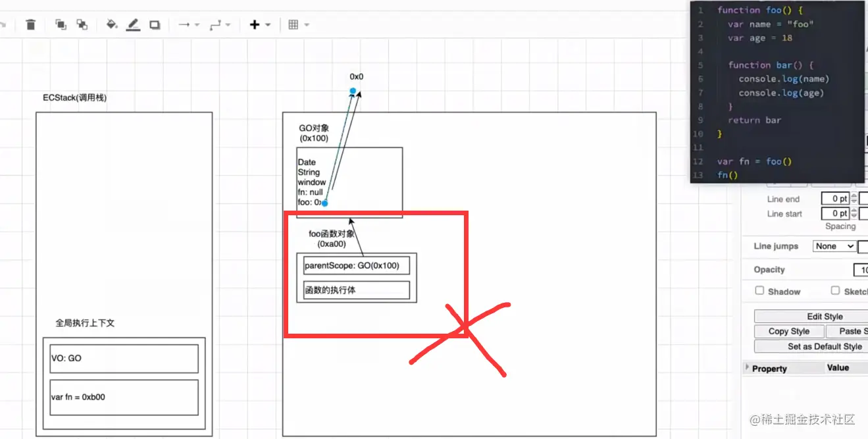The image size is (868, 439).
Task: Select the blue handle near foo: entry
Action: coord(324,203)
